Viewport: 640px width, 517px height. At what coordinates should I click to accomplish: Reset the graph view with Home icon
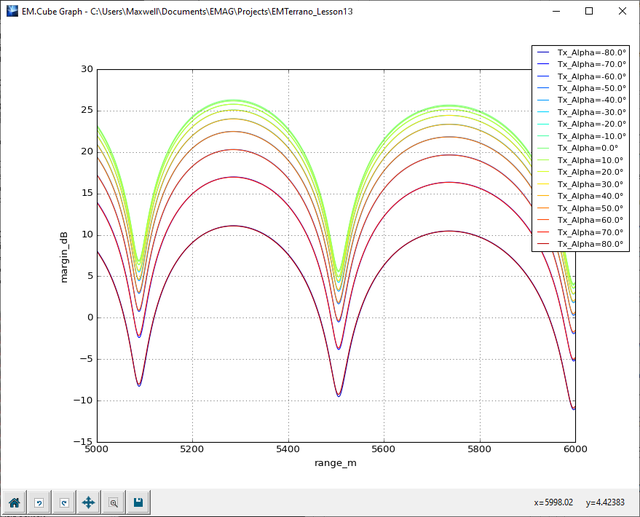pyautogui.click(x=15, y=502)
